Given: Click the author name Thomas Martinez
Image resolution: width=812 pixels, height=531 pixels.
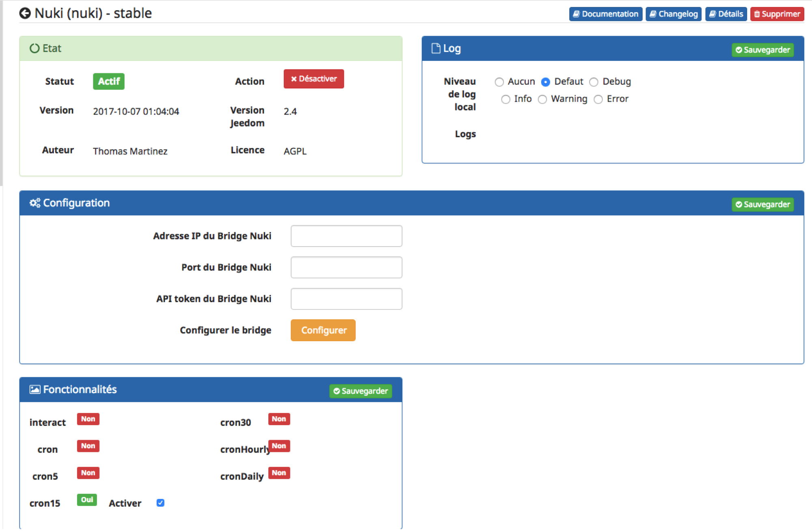Looking at the screenshot, I should [x=130, y=151].
